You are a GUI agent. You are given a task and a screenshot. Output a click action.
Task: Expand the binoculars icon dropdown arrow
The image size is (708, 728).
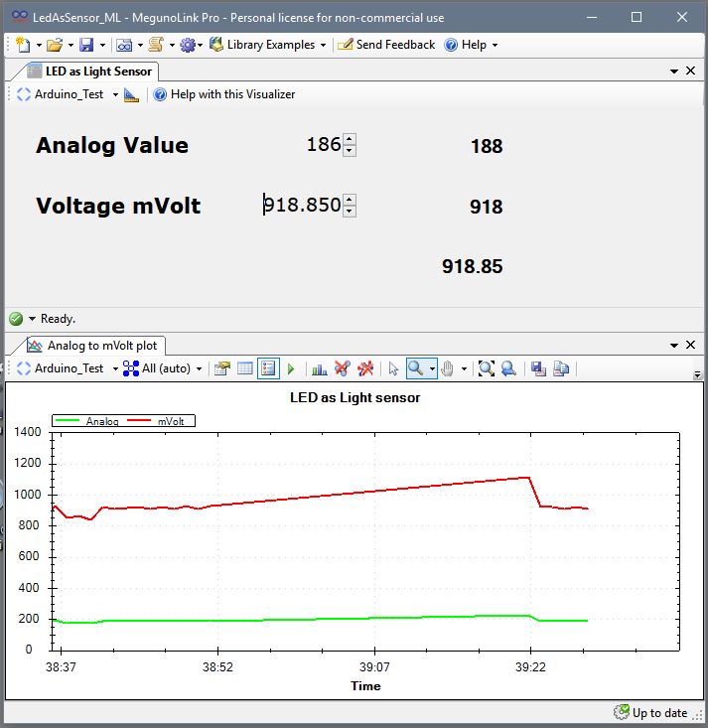[x=140, y=45]
